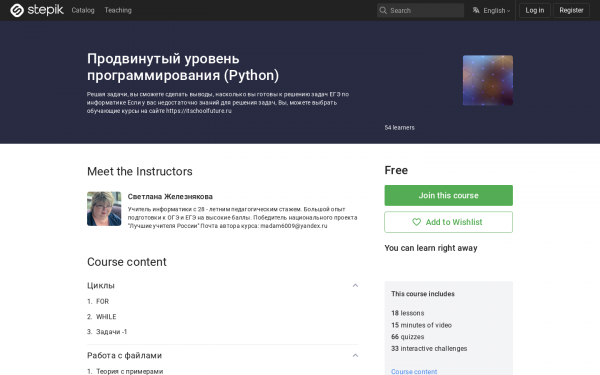
Task: Click the heart icon on Wishlist button
Action: 416,222
